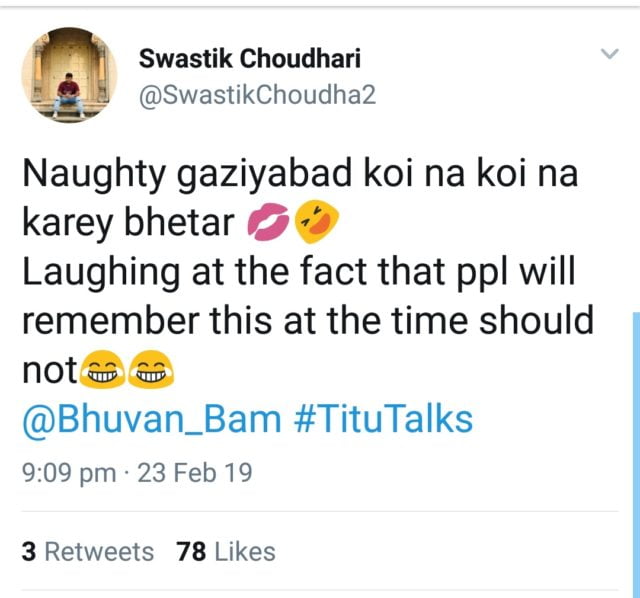Open the #TituTalks hashtag
Screen dimensions: 640x598
pyautogui.click(x=382, y=419)
